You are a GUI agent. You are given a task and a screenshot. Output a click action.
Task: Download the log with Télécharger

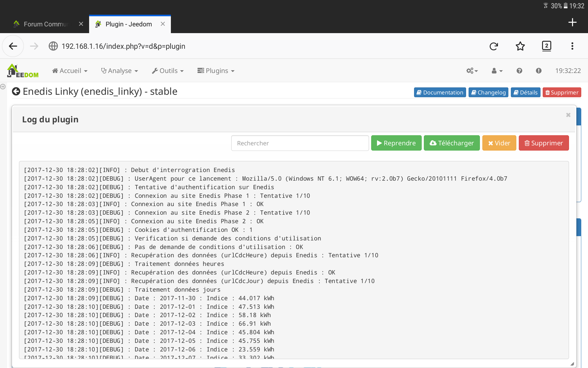click(x=452, y=143)
